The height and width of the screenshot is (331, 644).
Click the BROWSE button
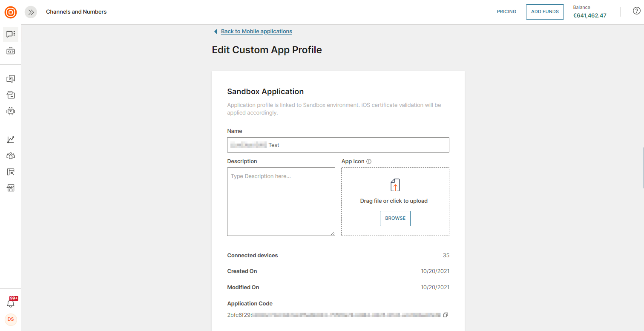click(x=395, y=218)
